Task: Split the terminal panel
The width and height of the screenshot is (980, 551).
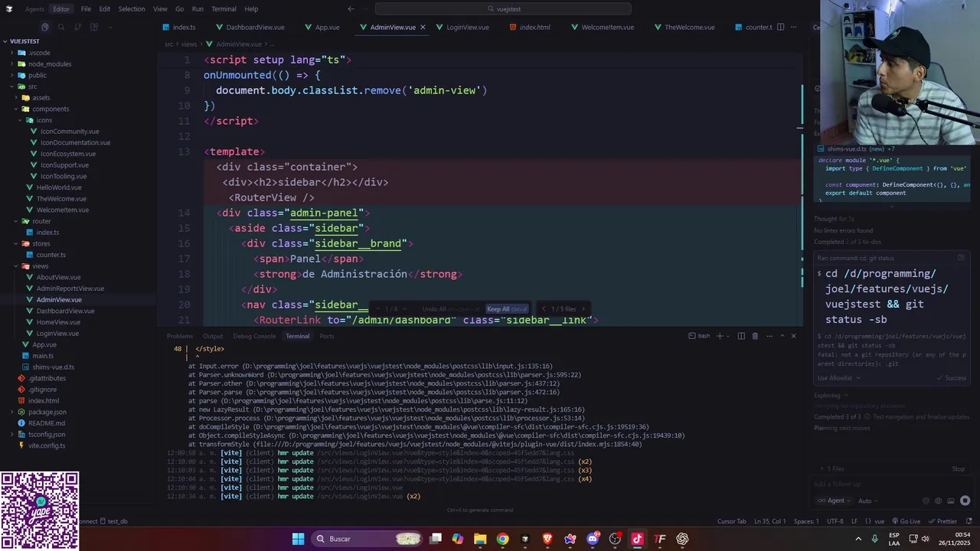Action: (741, 336)
